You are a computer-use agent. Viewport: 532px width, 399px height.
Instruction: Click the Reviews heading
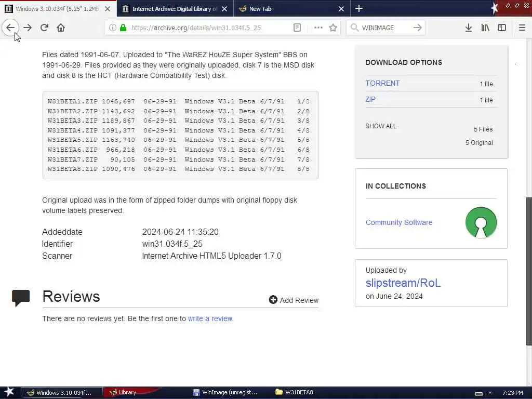pos(71,296)
